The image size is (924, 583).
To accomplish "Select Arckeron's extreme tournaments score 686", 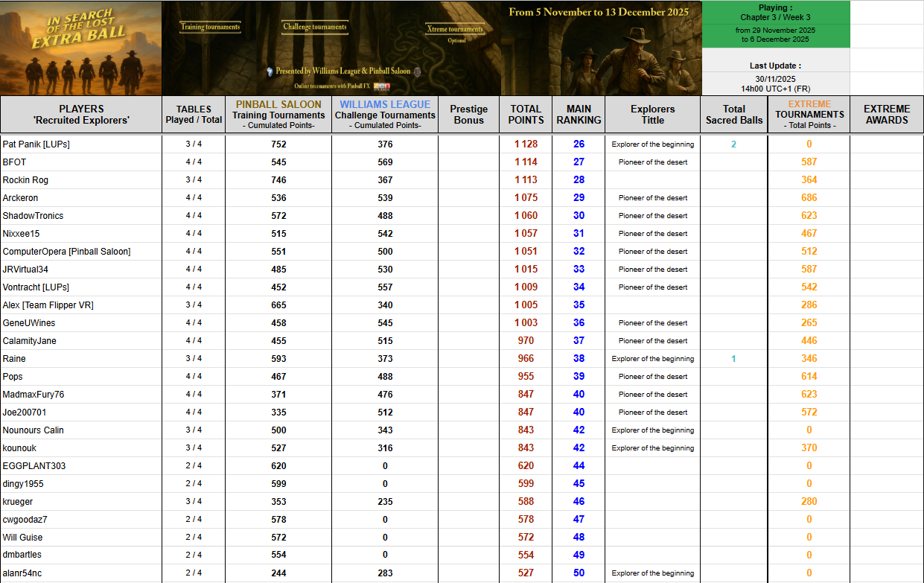I will click(x=809, y=198).
